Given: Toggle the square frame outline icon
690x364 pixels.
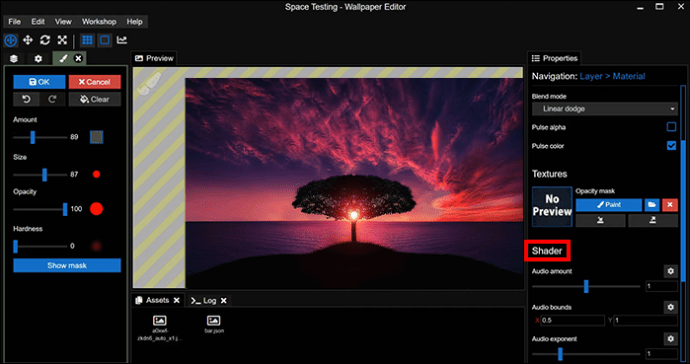Looking at the screenshot, I should click(x=105, y=40).
